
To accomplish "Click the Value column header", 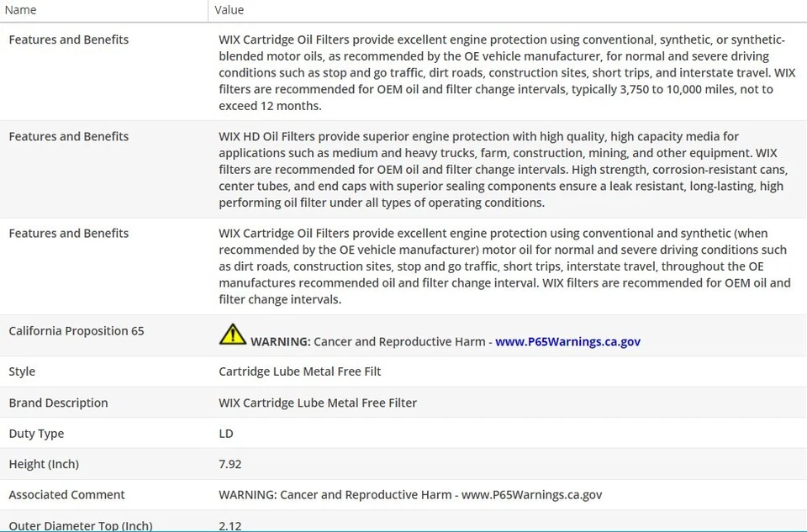I will click(x=229, y=10).
